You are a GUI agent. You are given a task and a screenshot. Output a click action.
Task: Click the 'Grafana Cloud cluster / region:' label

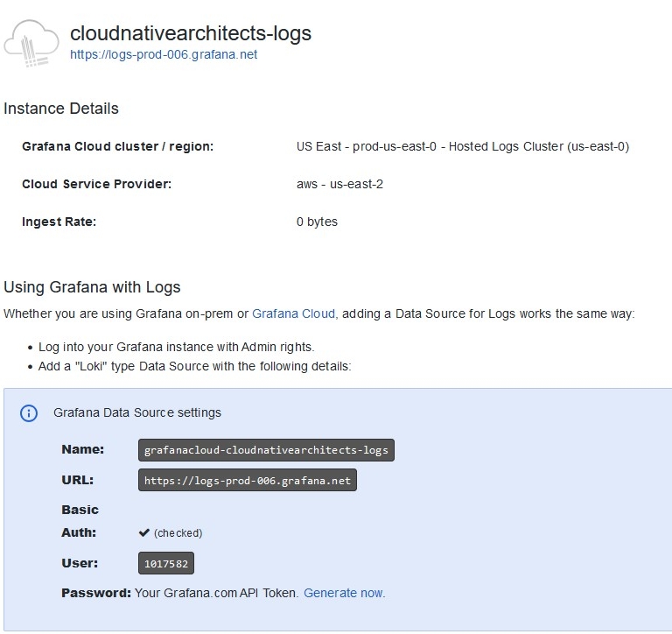[x=118, y=146]
